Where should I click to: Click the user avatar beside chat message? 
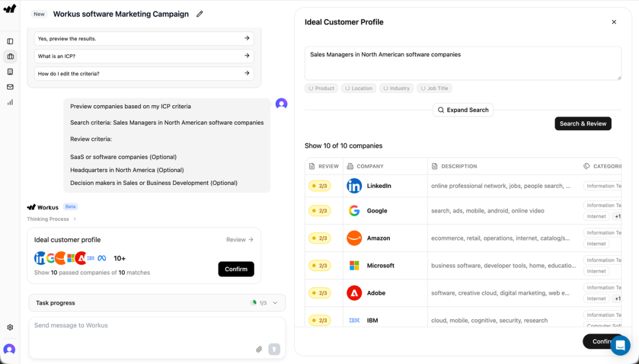coord(282,104)
